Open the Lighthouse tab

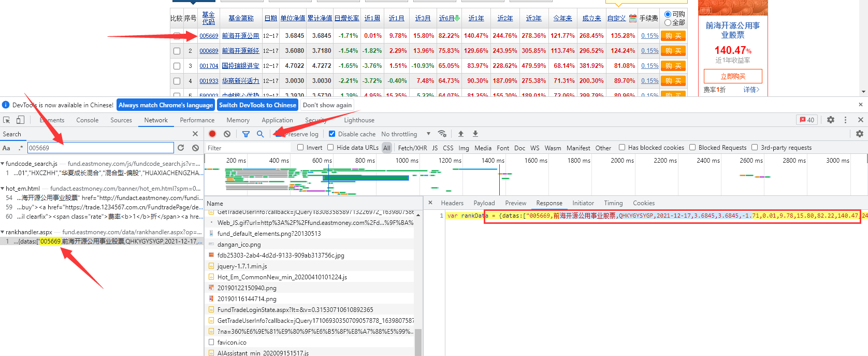[359, 120]
